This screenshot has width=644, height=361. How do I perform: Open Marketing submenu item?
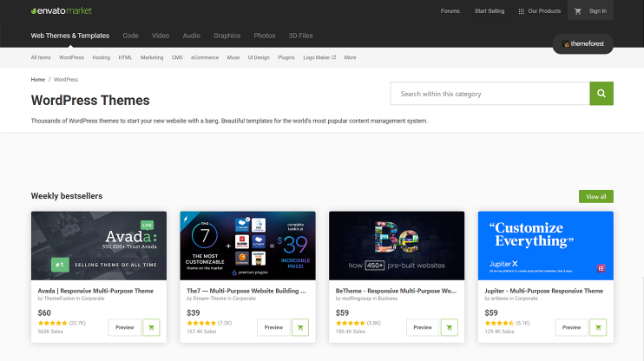[x=152, y=57]
